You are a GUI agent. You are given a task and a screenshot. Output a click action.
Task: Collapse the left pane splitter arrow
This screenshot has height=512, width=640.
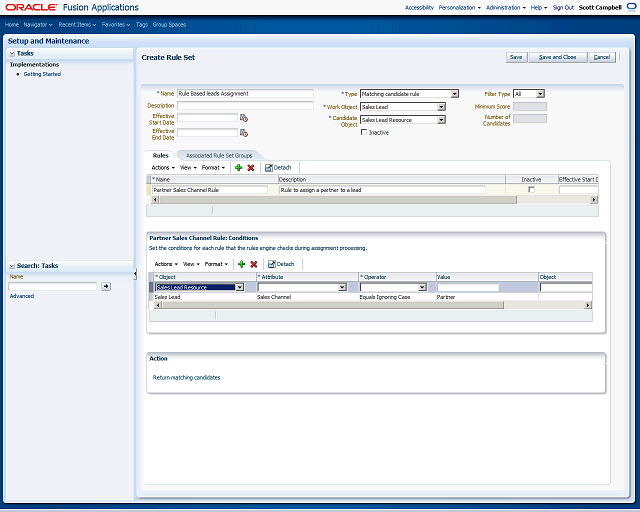coord(135,274)
